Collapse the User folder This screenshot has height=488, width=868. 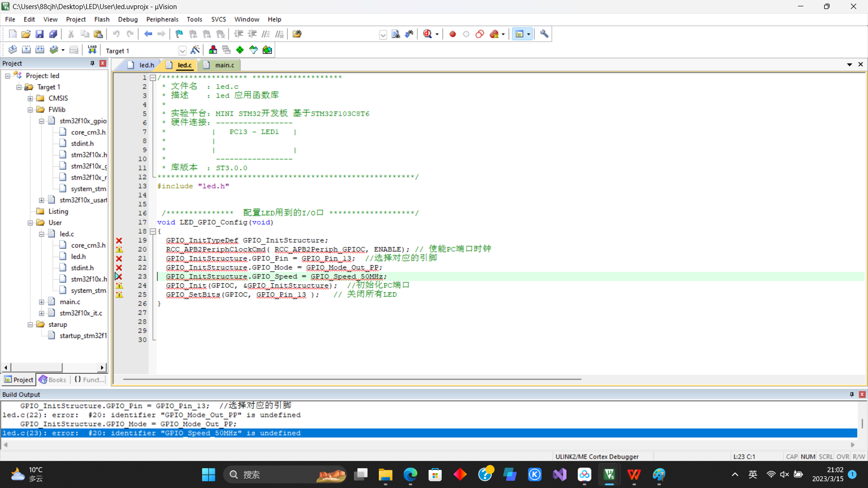[x=30, y=223]
